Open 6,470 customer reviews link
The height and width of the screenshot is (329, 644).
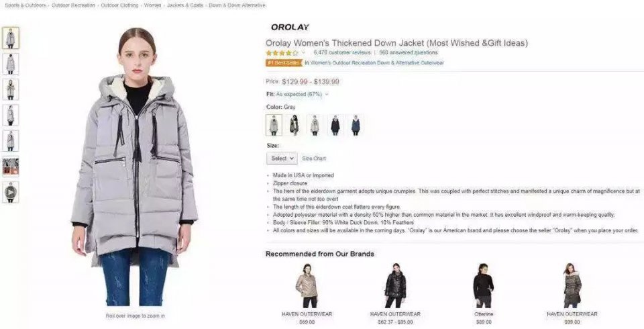click(x=341, y=52)
